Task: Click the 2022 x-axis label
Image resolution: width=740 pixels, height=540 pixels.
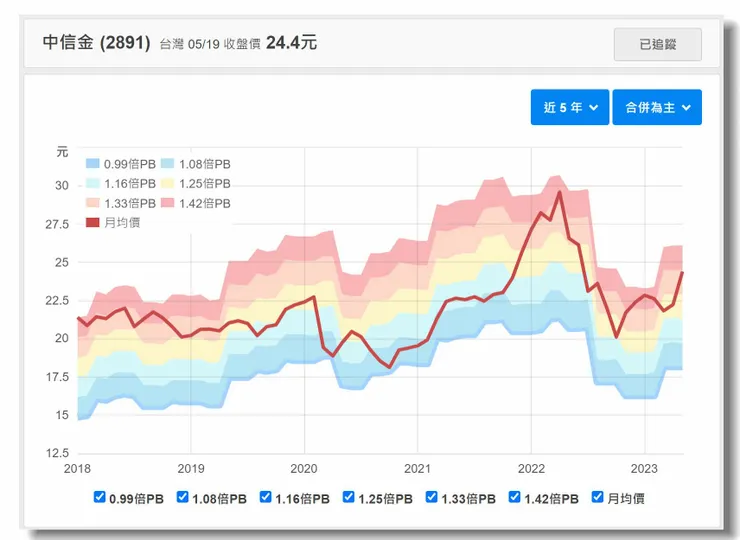Action: (x=531, y=469)
